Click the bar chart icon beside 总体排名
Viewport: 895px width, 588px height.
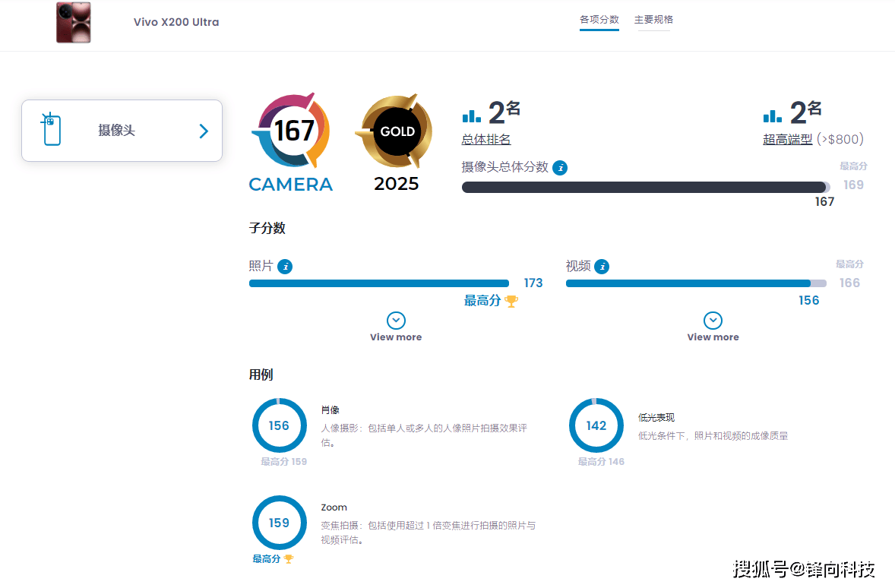coord(472,116)
